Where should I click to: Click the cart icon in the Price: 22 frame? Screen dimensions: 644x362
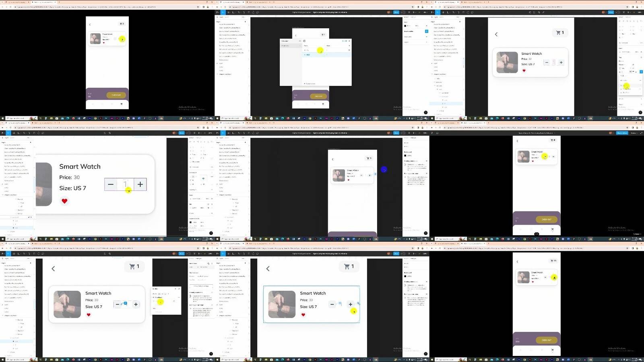[x=558, y=33]
